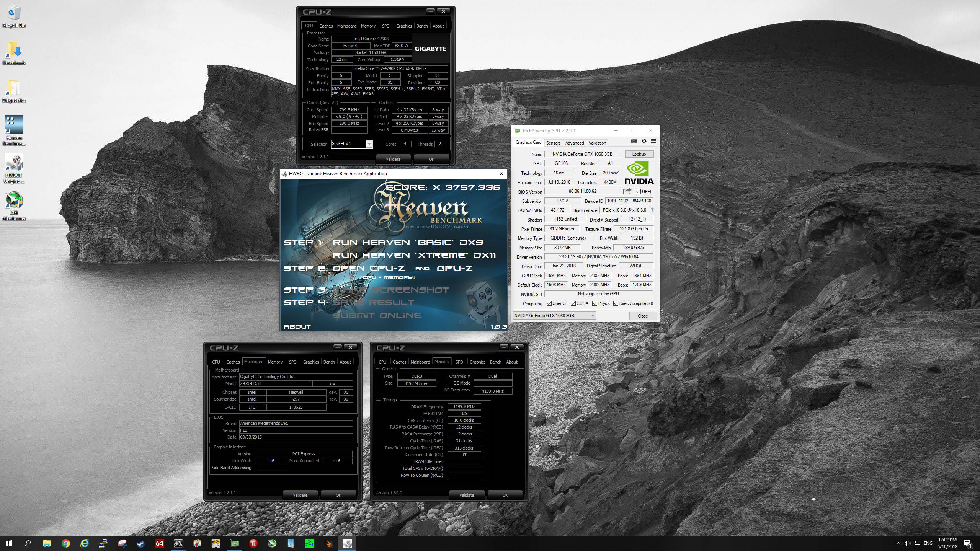This screenshot has height=551, width=980.
Task: Toggle the UEFI checkbox in GPU-Z
Action: tap(638, 192)
